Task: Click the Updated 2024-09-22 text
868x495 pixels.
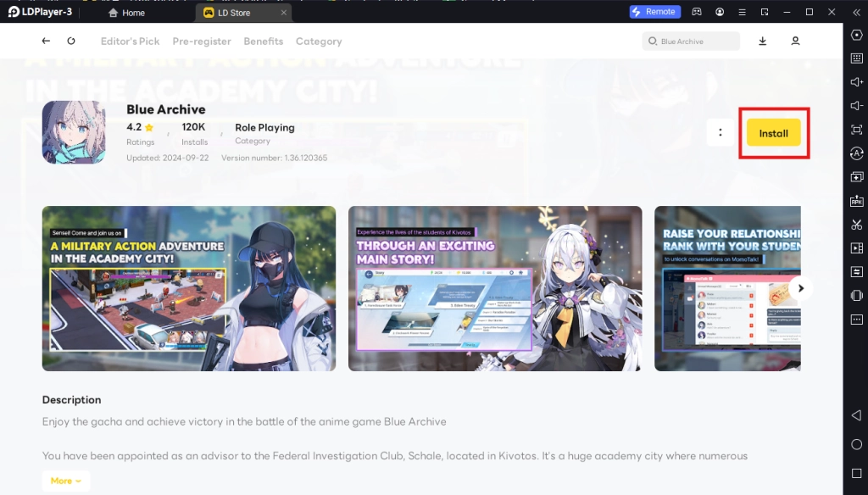Action: click(167, 158)
